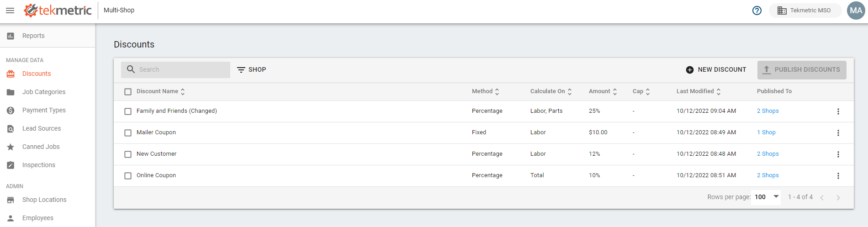Check the Mailer Coupon checkbox
This screenshot has width=868, height=227.
[x=128, y=133]
